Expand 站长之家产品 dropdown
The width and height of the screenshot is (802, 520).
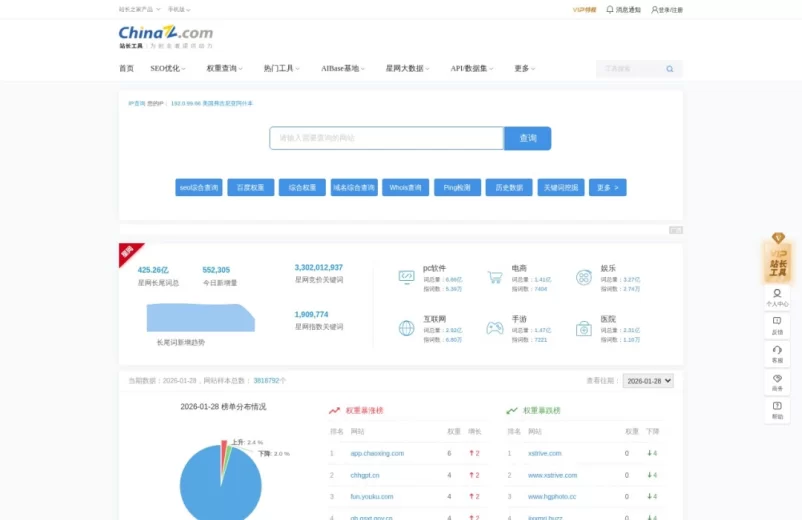[139, 9]
